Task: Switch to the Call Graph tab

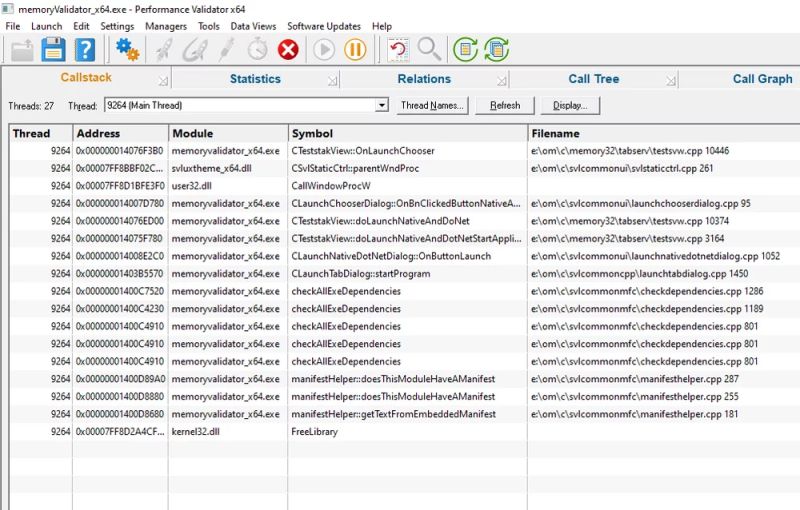Action: click(x=763, y=79)
